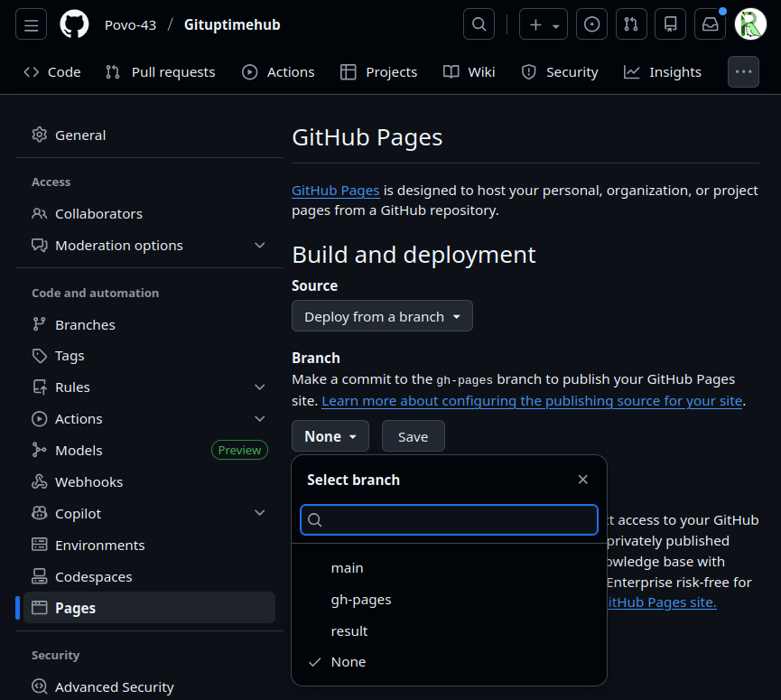Open the issues icon in header

pyautogui.click(x=592, y=24)
